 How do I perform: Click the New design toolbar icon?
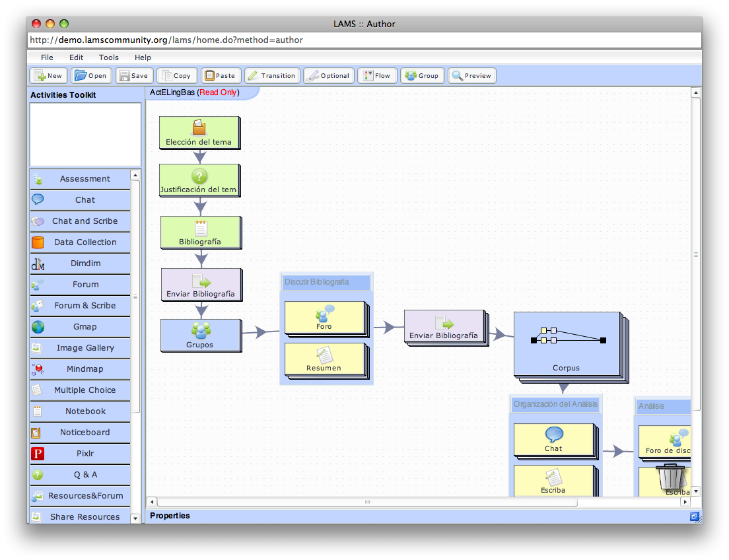(48, 76)
